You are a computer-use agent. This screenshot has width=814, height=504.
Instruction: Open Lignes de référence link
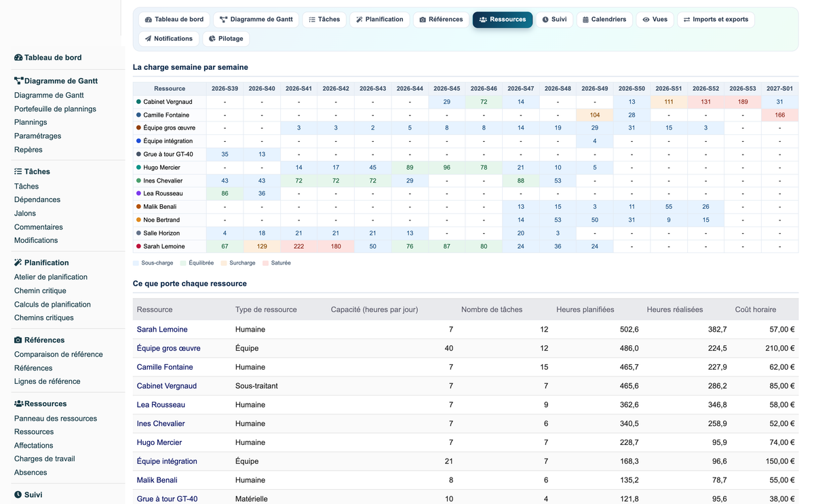coord(47,381)
